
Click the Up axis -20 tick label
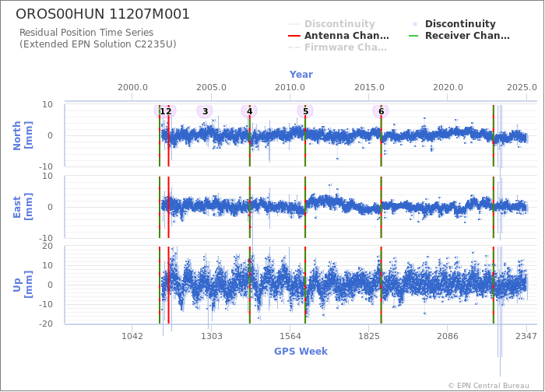tap(45, 324)
